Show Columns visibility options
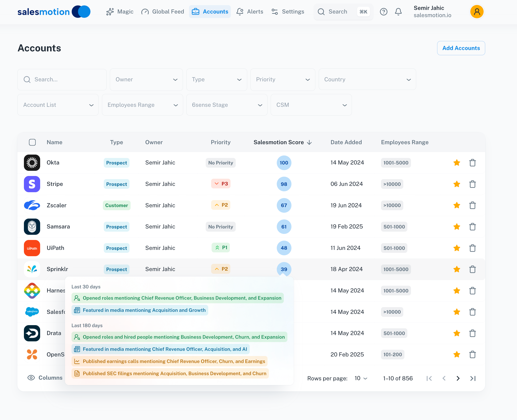The image size is (517, 420). coord(45,378)
